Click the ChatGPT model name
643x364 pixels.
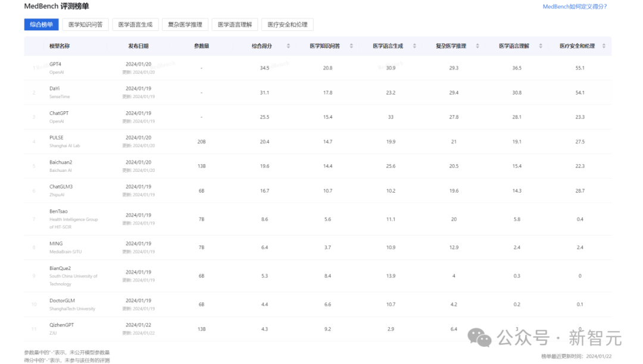coord(59,113)
